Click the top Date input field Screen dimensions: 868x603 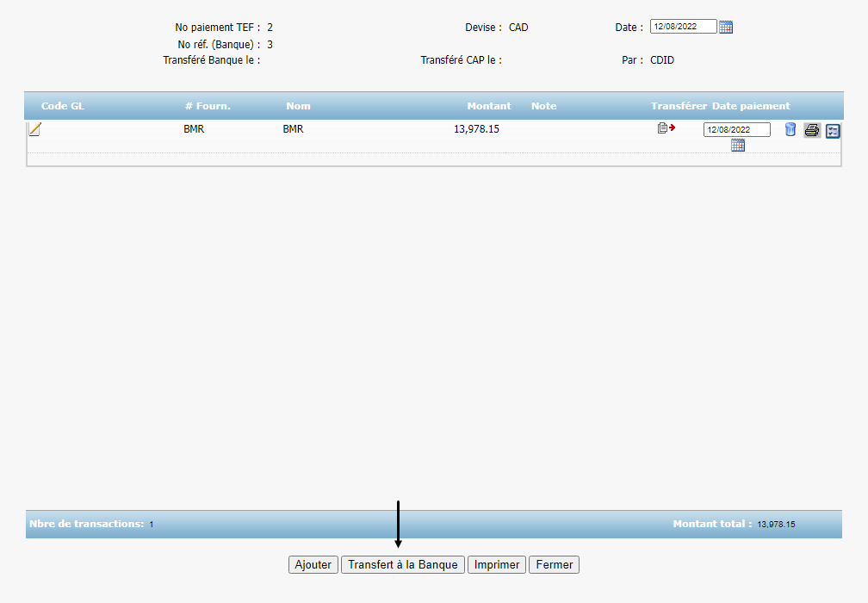pos(683,27)
